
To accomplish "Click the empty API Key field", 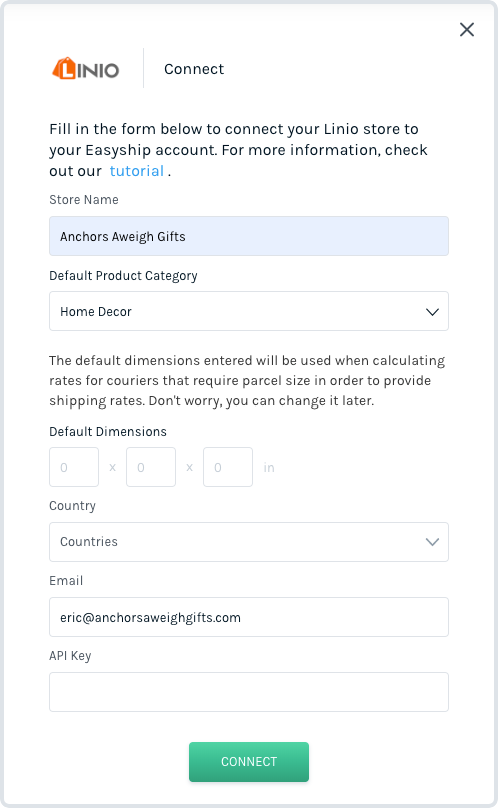I will 248,692.
